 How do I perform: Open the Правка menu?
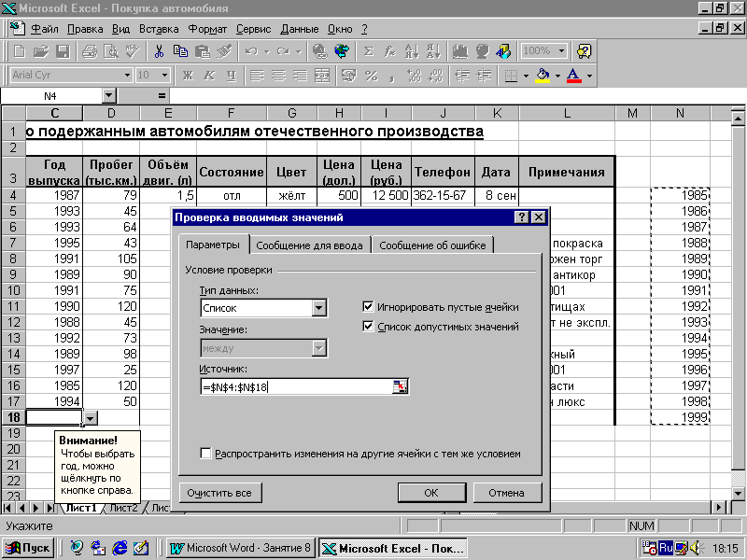pos(85,29)
